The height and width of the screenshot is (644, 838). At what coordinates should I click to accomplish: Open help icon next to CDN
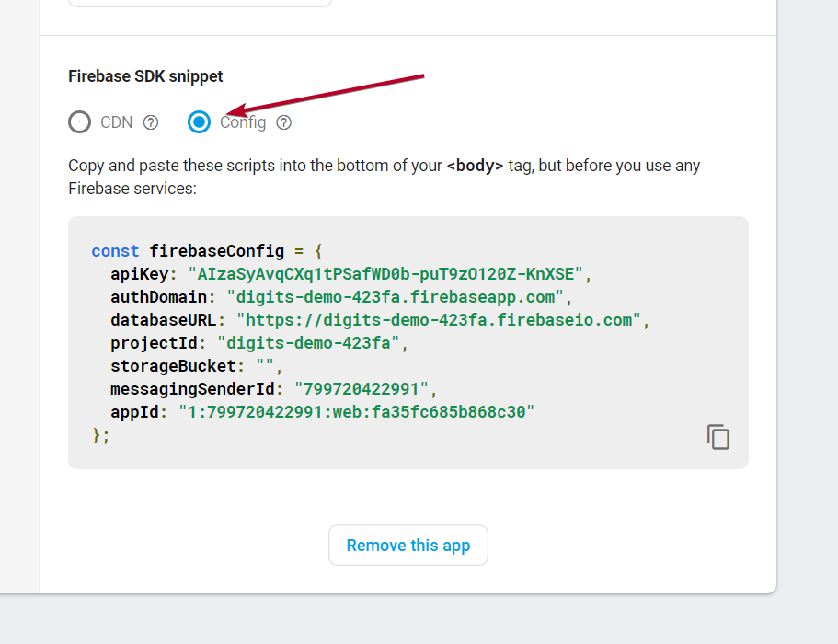click(x=151, y=122)
